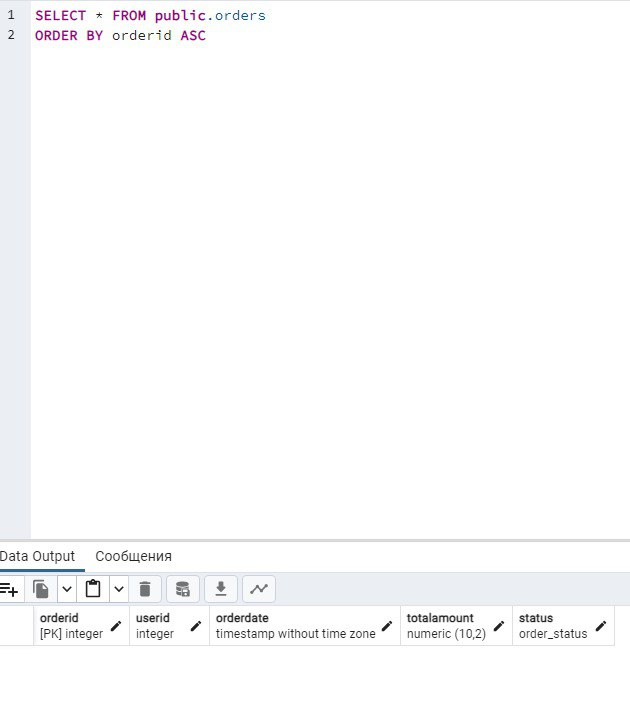The height and width of the screenshot is (702, 630).
Task: Click the Paste clipboard icon
Action: tap(93, 589)
